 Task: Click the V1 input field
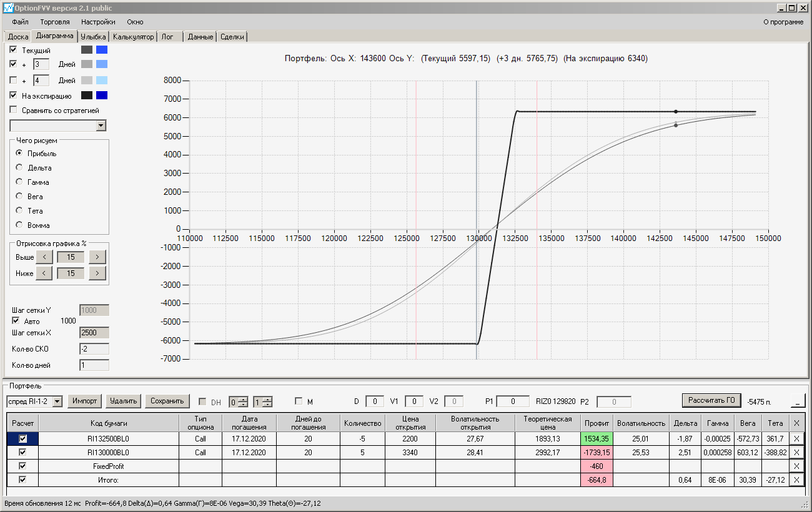414,401
